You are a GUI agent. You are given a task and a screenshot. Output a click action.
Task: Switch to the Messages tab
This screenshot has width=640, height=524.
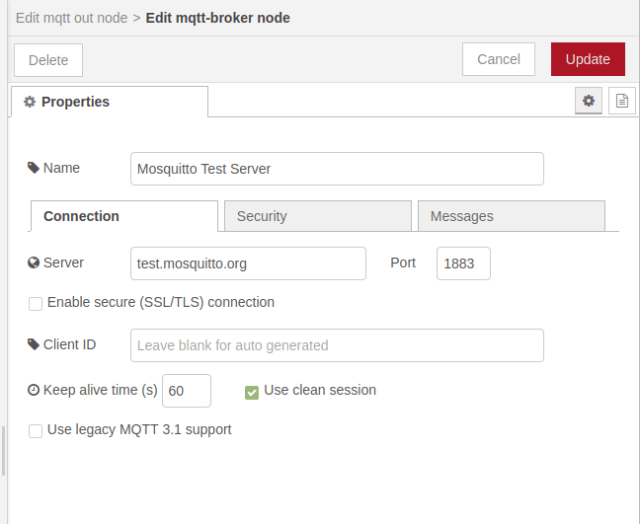510,216
